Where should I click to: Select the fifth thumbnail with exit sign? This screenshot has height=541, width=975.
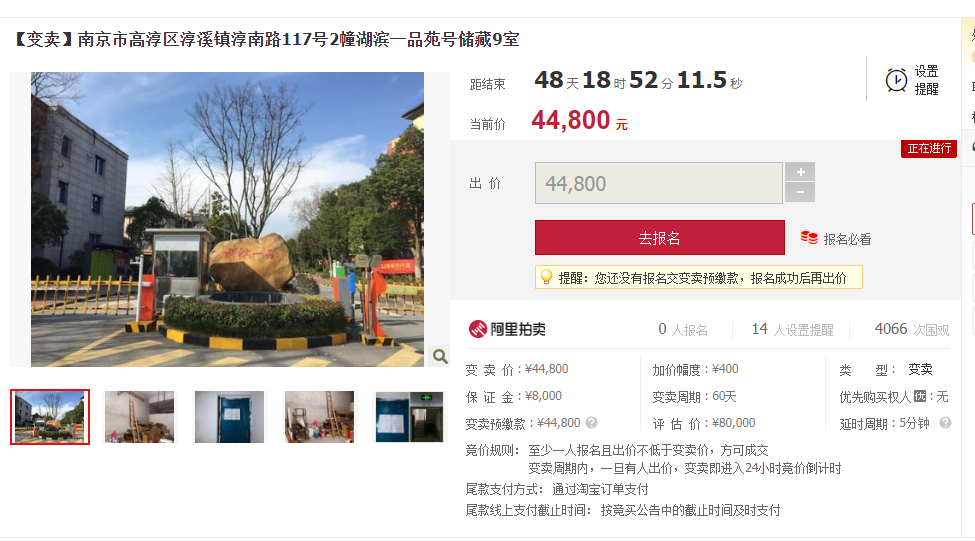tap(409, 417)
